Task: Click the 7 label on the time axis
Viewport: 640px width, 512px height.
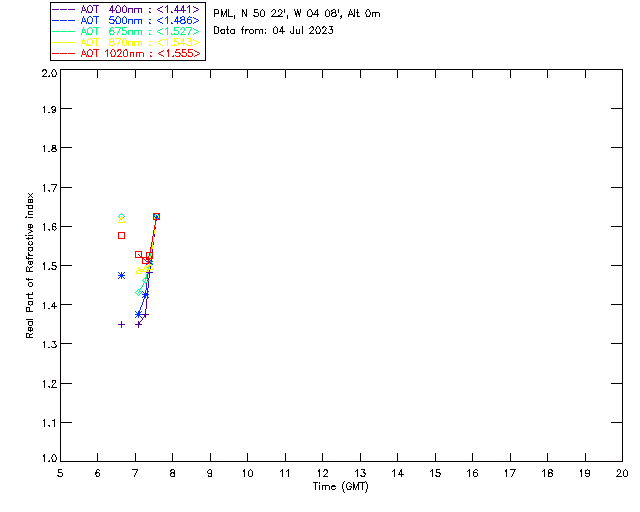Action: click(x=135, y=473)
